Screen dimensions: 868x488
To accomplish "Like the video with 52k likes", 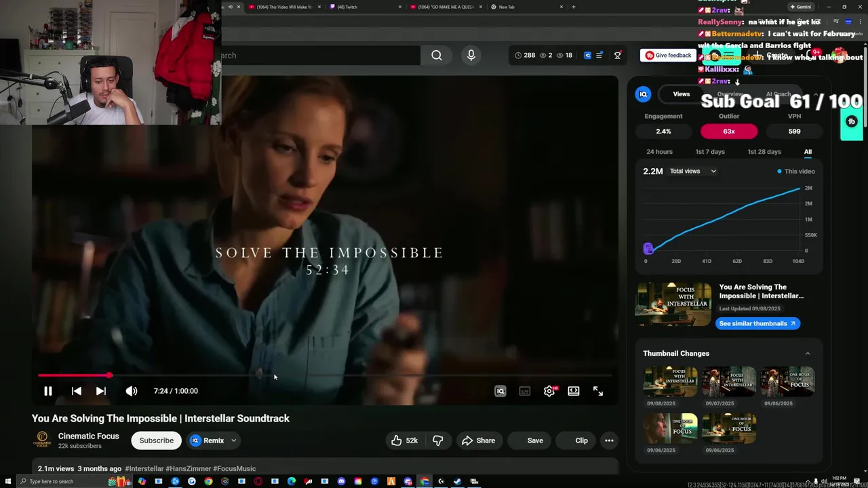I will [x=405, y=441].
